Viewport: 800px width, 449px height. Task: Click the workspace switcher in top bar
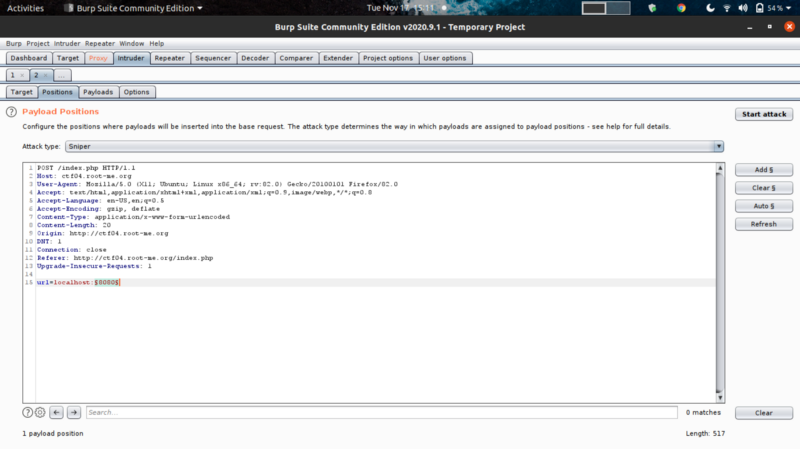pos(606,8)
